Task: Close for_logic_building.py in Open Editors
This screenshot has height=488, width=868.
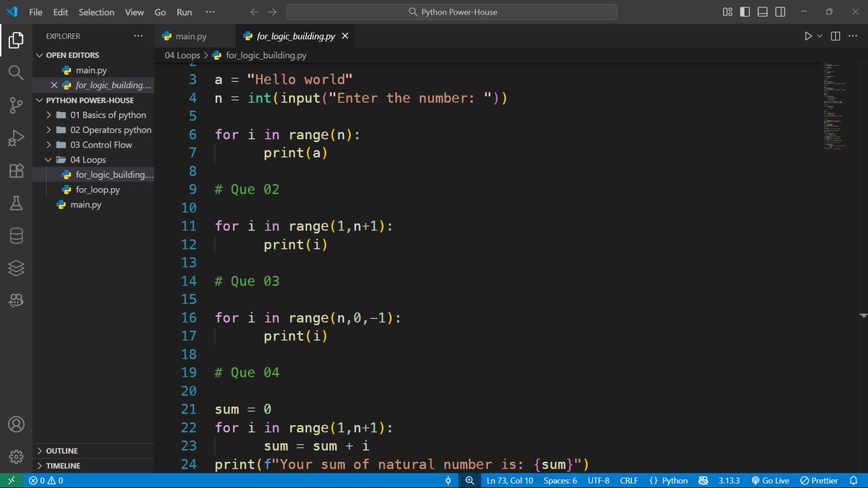Action: point(54,85)
